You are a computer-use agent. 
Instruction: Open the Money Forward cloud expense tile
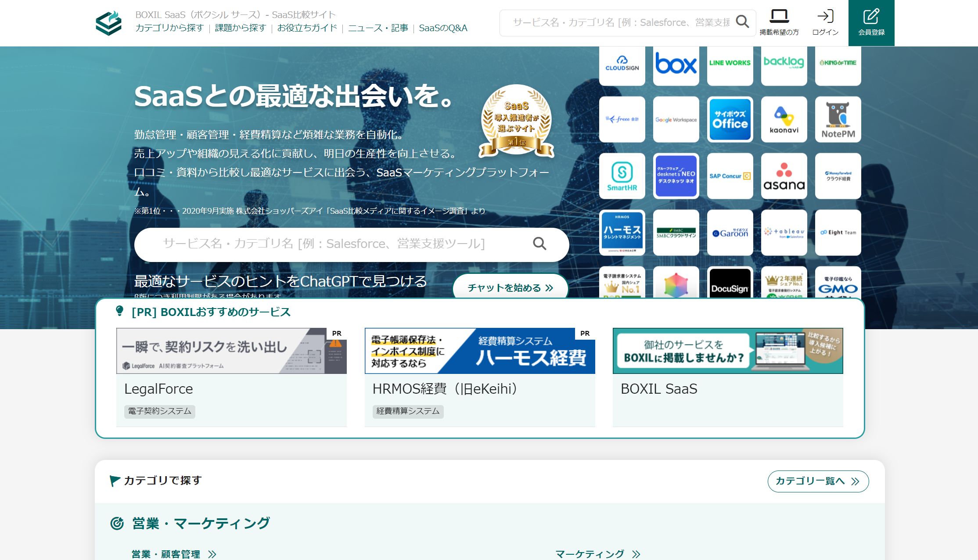(838, 176)
